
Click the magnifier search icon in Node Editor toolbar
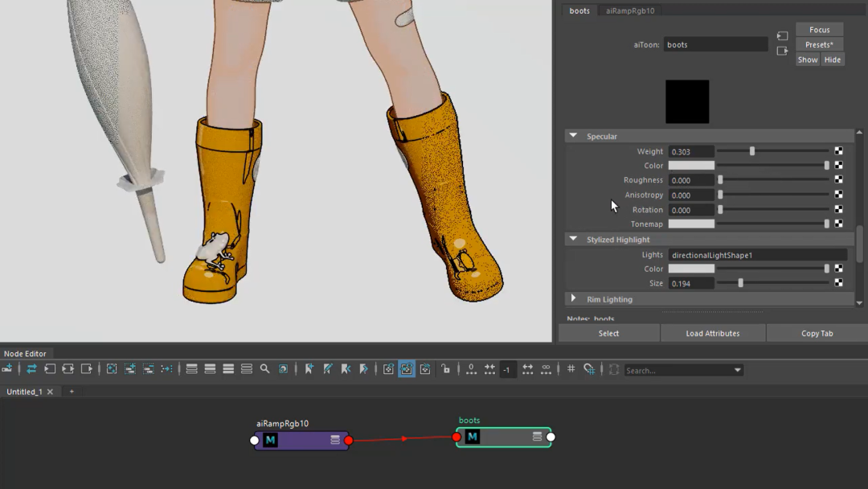pos(264,369)
